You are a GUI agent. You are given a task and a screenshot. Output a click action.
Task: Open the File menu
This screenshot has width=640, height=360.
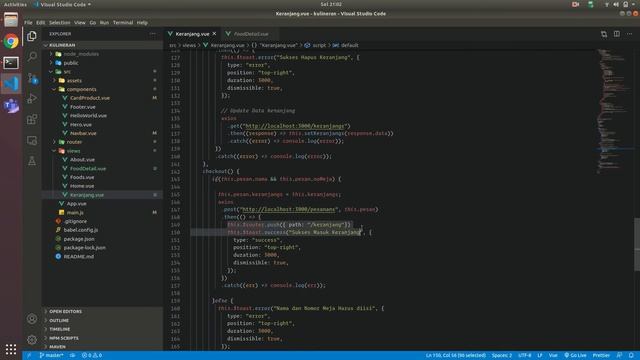point(28,23)
